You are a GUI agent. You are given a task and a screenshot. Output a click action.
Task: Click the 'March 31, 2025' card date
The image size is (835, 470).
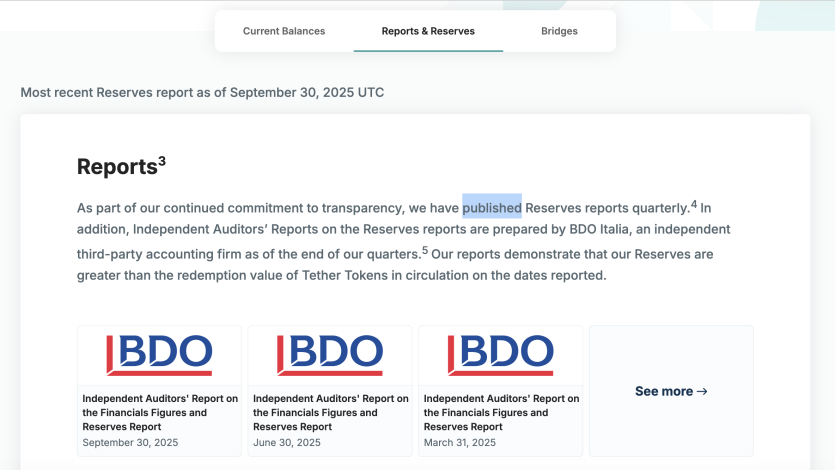click(460, 442)
